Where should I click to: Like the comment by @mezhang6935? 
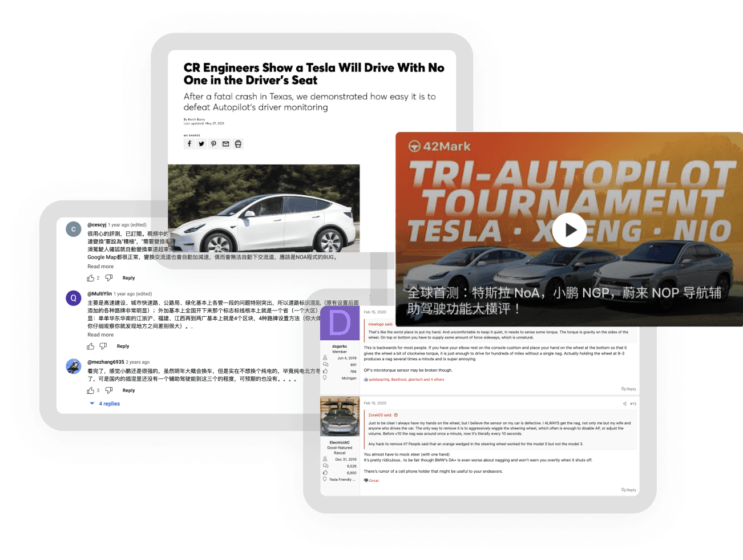coord(90,390)
